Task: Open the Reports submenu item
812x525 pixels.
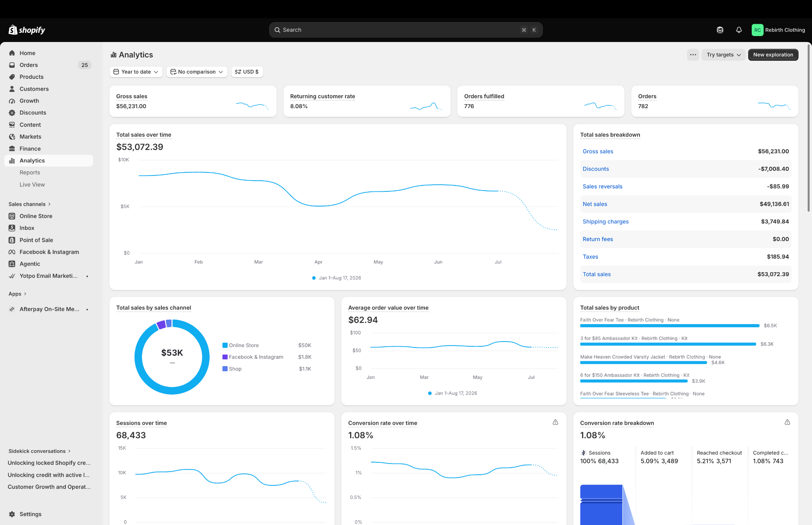Action: [30, 172]
